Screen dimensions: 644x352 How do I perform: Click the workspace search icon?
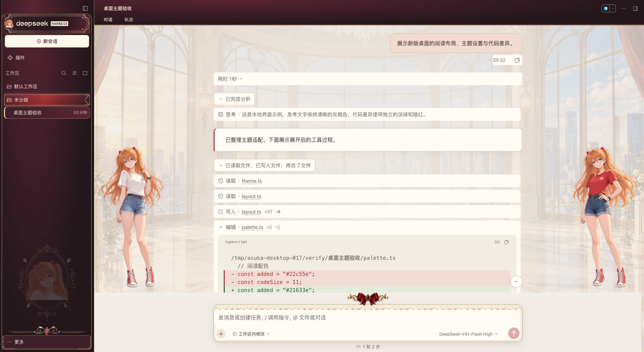pyautogui.click(x=64, y=73)
